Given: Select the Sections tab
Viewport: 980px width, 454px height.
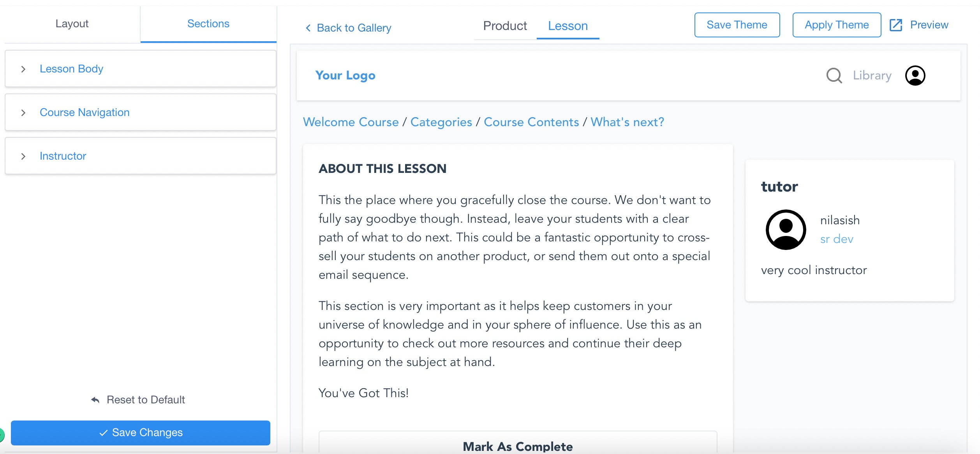Looking at the screenshot, I should tap(208, 24).
